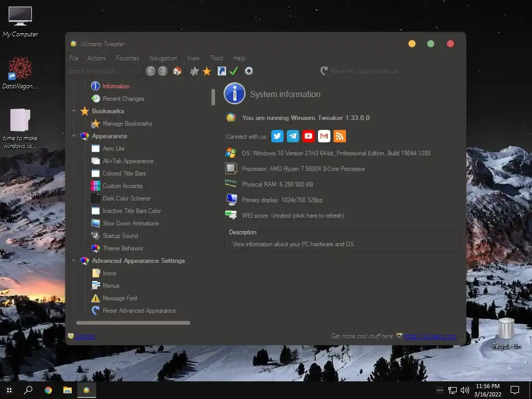Open the File menu

click(x=74, y=58)
